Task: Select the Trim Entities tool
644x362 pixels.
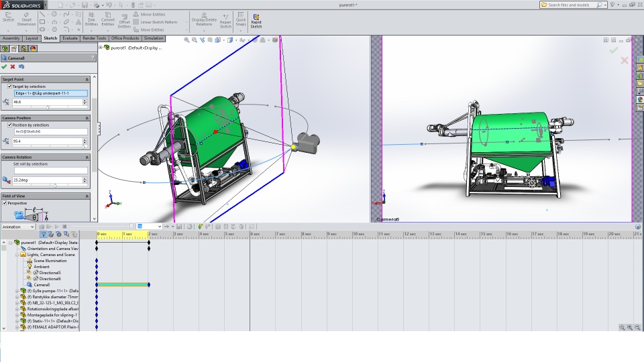Action: (x=91, y=19)
